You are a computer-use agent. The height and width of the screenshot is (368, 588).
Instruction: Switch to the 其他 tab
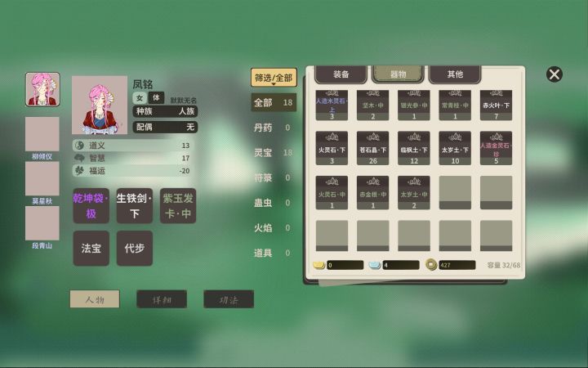(x=455, y=74)
